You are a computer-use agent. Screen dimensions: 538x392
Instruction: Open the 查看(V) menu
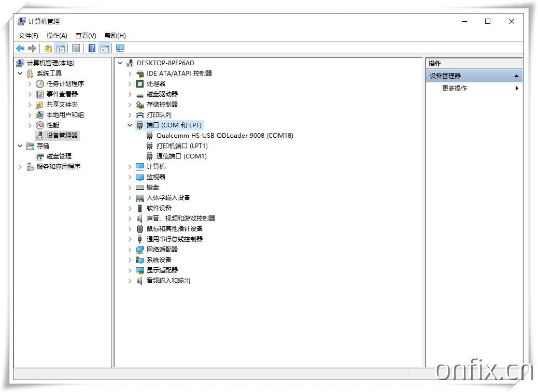point(86,36)
